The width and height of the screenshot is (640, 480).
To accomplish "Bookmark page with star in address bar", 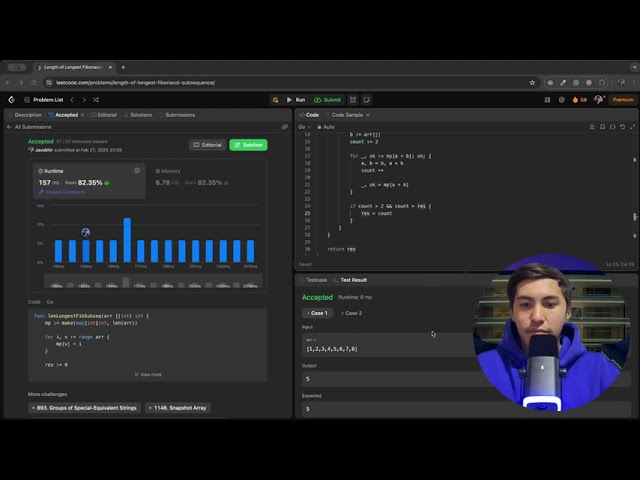I will pyautogui.click(x=532, y=82).
